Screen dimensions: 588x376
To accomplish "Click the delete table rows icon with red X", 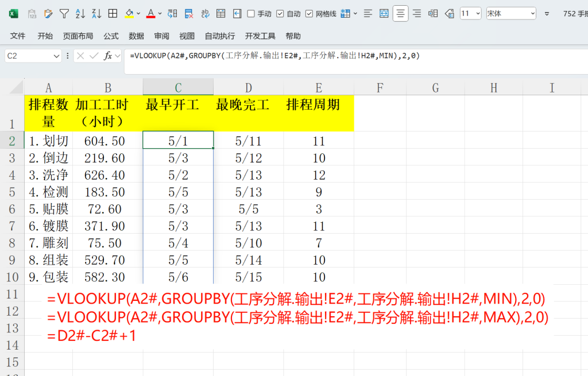I will 189,14.
